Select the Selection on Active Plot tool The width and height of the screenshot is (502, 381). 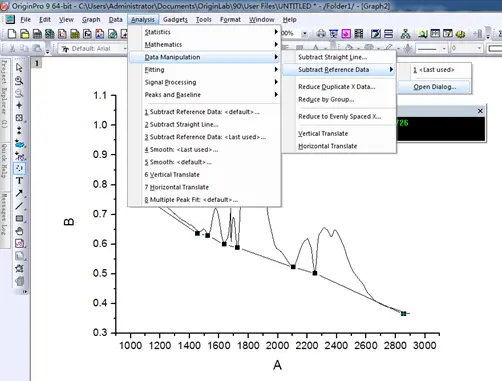point(20,144)
